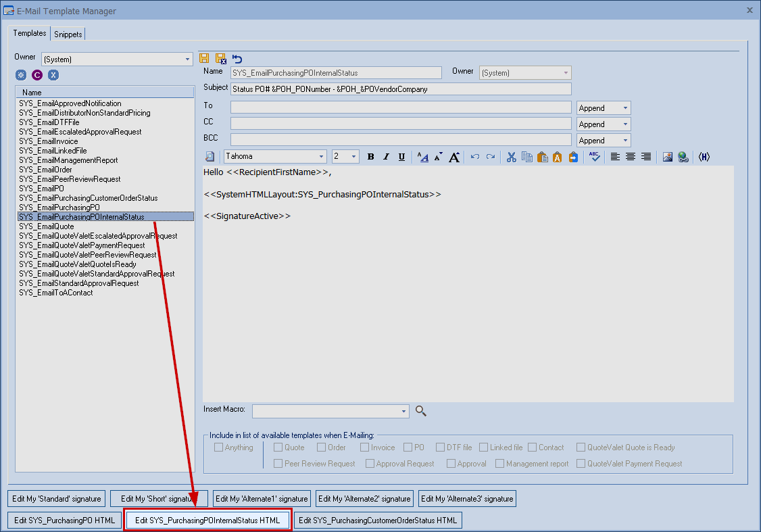Click the Bold formatting button
The height and width of the screenshot is (532, 761).
tap(370, 157)
